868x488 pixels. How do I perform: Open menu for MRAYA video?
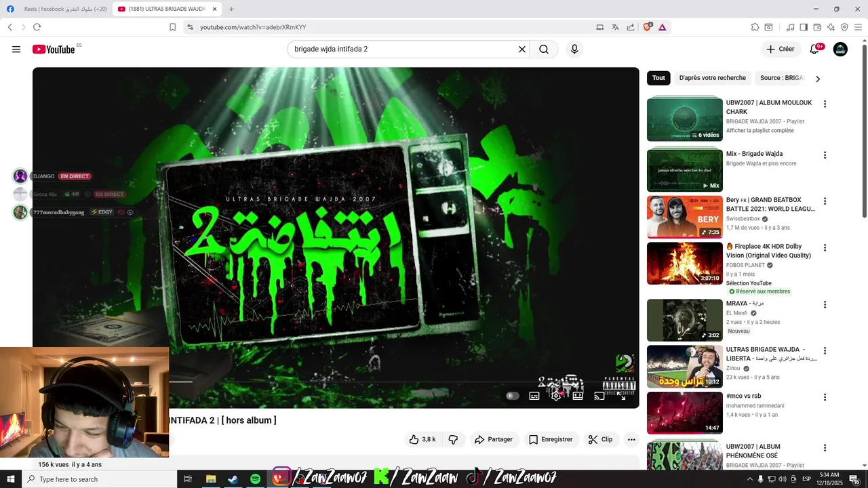tap(825, 305)
